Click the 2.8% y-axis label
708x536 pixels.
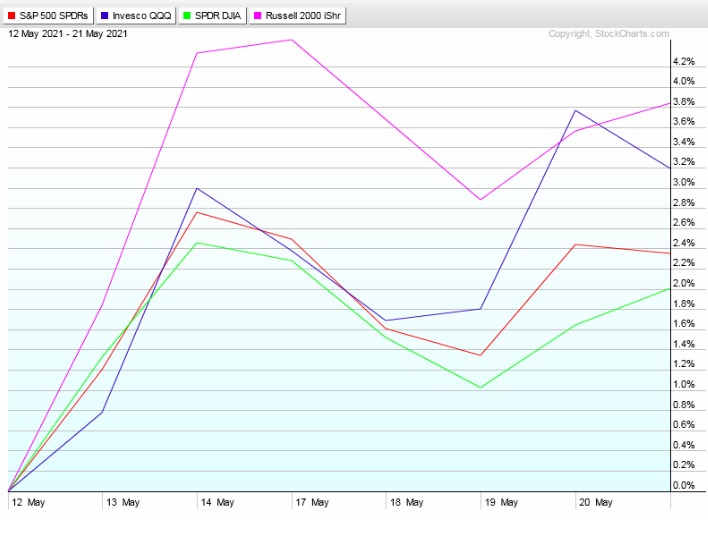[684, 202]
